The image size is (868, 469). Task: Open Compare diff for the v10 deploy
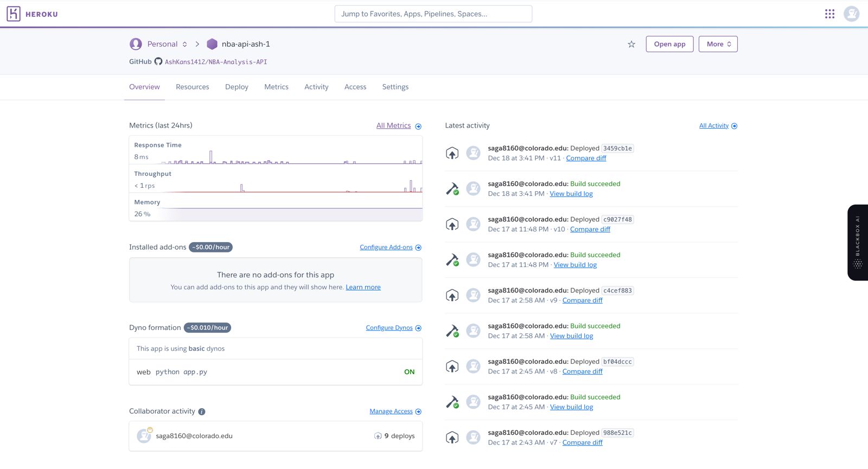click(x=590, y=229)
